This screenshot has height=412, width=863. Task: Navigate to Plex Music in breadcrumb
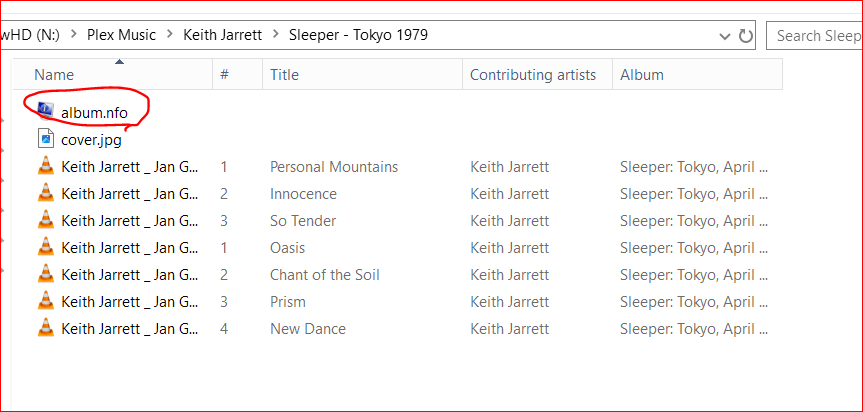[x=120, y=35]
